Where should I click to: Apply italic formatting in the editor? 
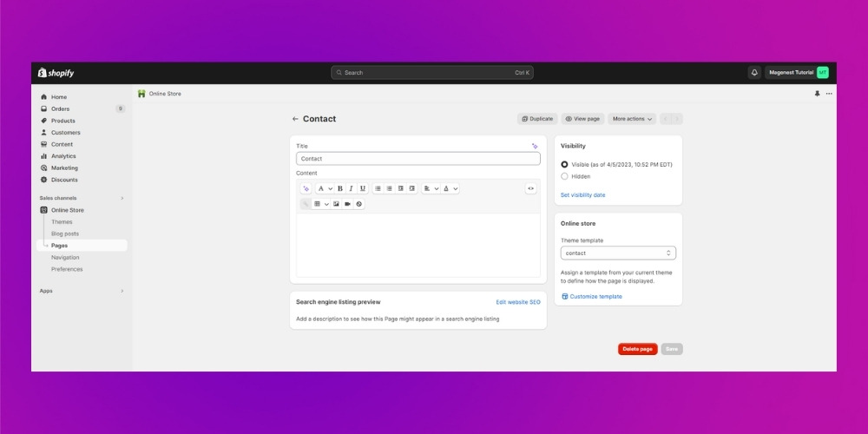[352, 188]
